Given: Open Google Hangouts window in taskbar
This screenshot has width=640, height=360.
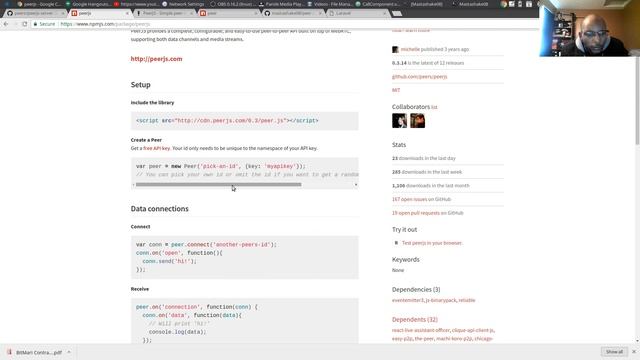Looking at the screenshot, I should pos(90,4).
